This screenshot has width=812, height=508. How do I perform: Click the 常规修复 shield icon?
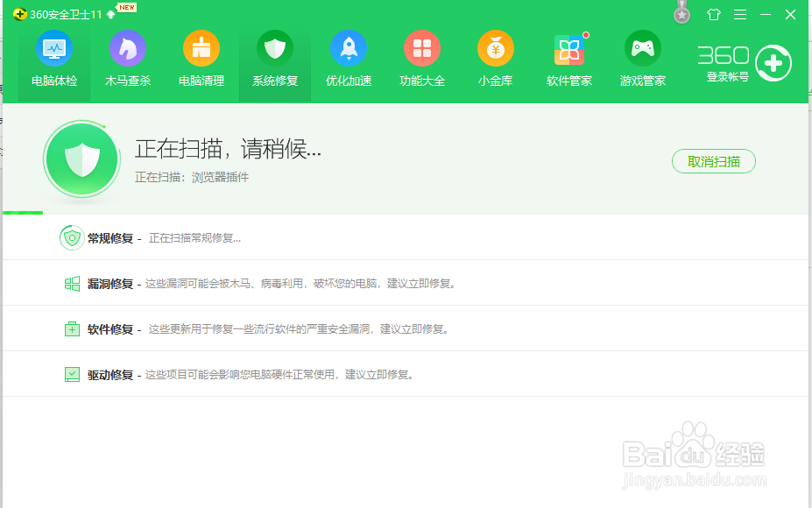coord(72,237)
